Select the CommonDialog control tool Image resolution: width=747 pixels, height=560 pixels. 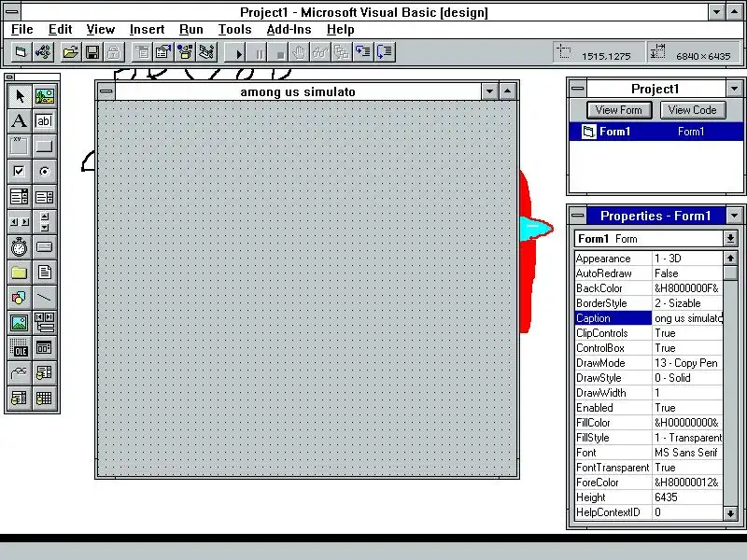coord(44,348)
